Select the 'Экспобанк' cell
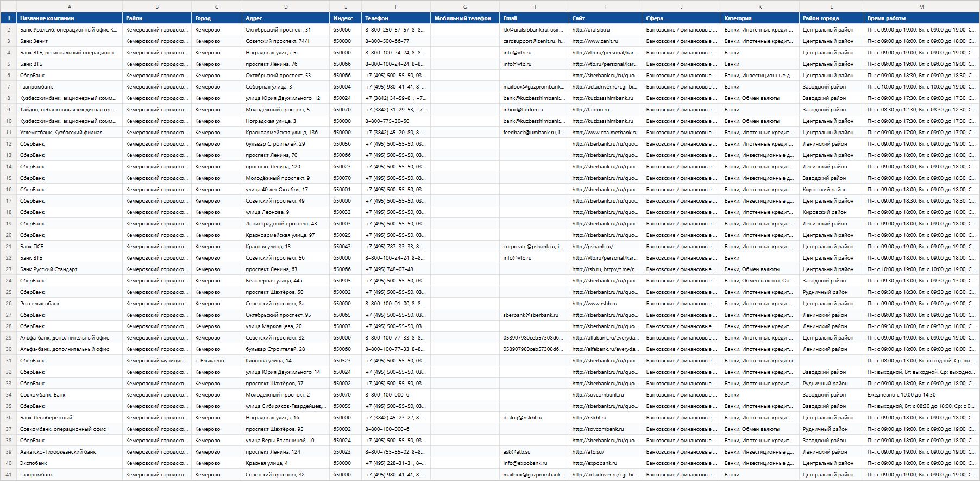 [70, 463]
